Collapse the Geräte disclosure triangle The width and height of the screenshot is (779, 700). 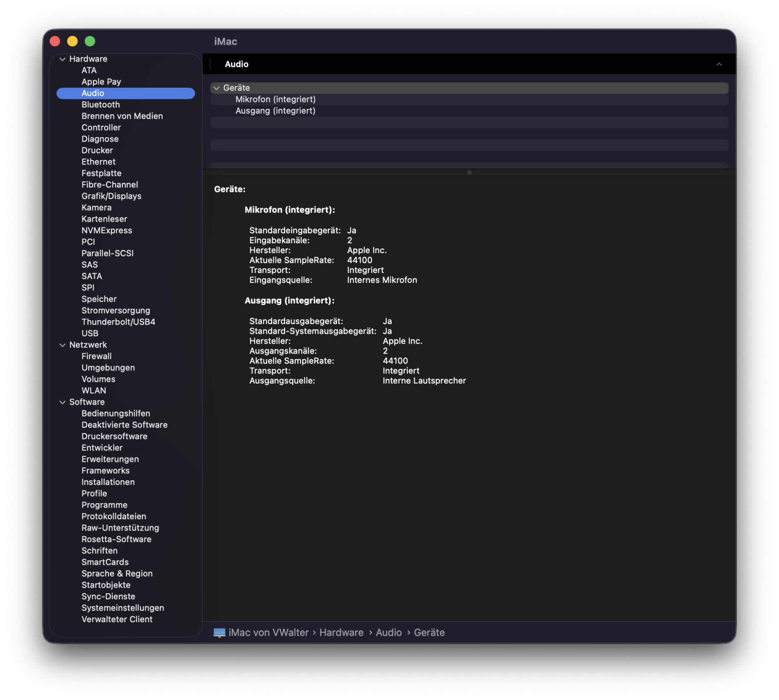click(x=217, y=88)
